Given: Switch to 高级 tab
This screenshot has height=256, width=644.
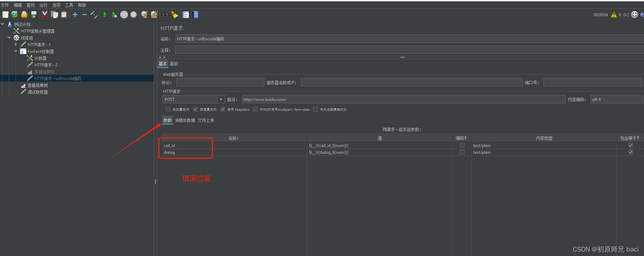Looking at the screenshot, I should pos(174,64).
